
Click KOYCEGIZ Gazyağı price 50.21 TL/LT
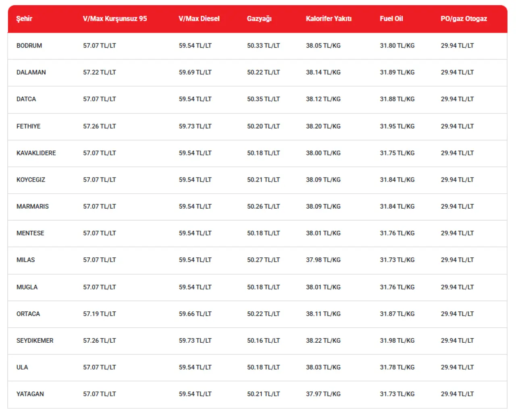tap(263, 180)
